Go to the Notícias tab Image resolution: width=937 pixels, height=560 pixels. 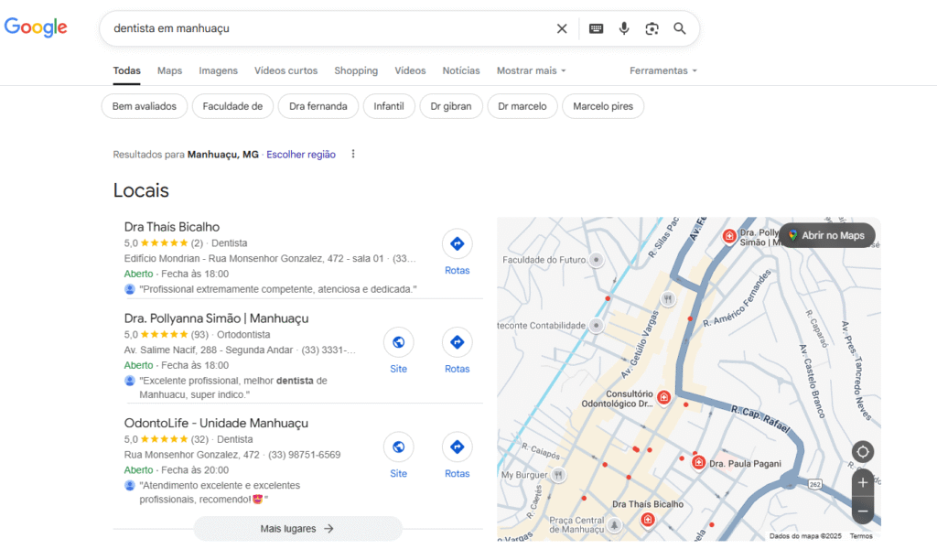coord(461,70)
